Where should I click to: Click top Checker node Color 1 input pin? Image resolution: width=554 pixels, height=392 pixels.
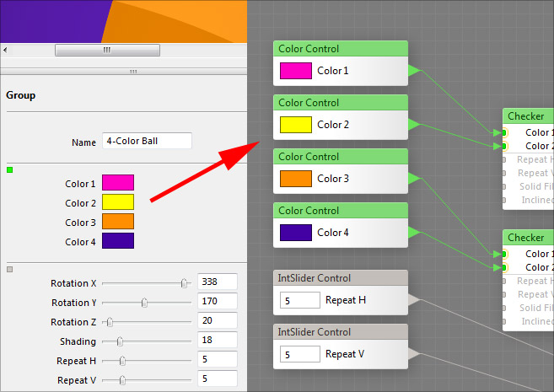504,132
